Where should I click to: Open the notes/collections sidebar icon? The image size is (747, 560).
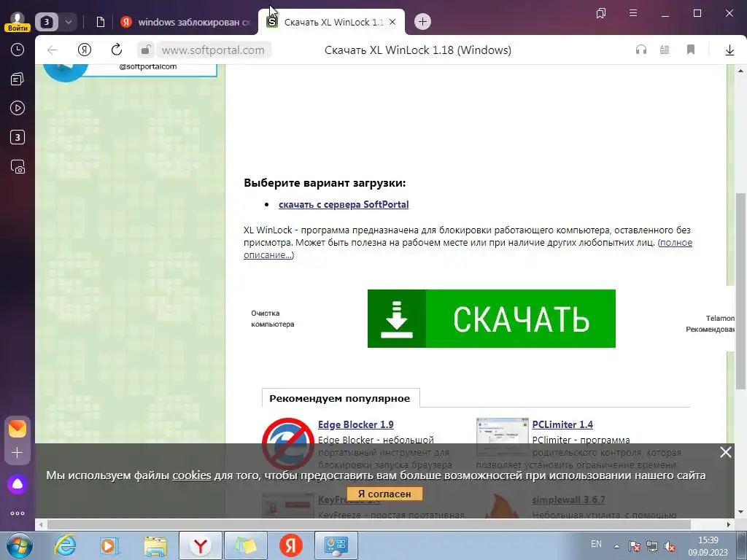coord(18,79)
